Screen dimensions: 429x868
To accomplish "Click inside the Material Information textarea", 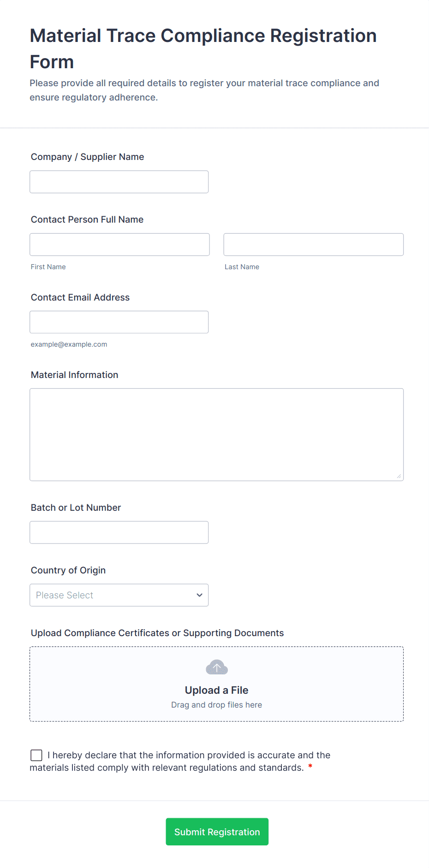I will click(x=216, y=435).
